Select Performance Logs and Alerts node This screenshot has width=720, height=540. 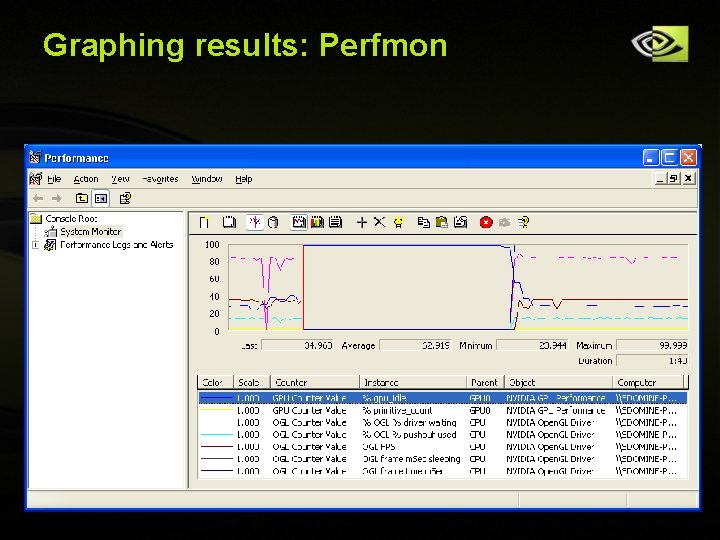117,245
